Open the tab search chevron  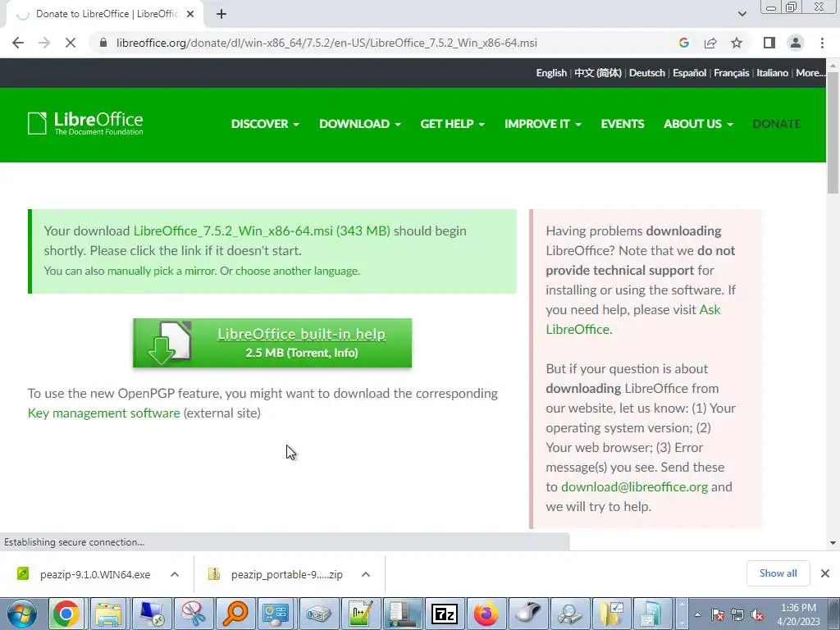click(742, 14)
